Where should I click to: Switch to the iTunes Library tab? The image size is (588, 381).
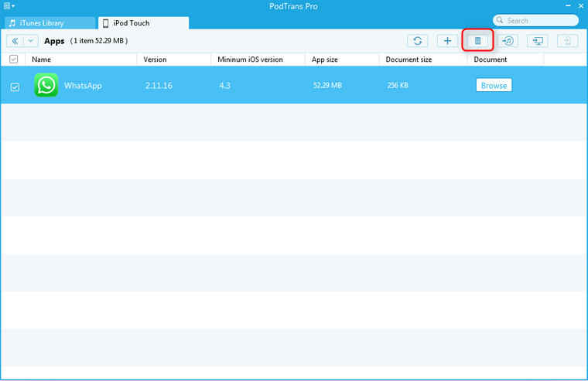[48, 23]
